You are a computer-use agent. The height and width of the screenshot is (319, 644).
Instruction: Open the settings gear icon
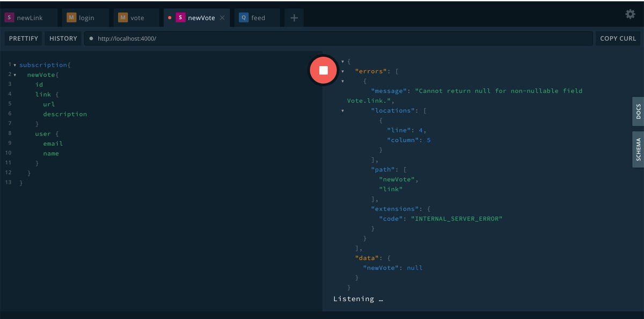(630, 14)
